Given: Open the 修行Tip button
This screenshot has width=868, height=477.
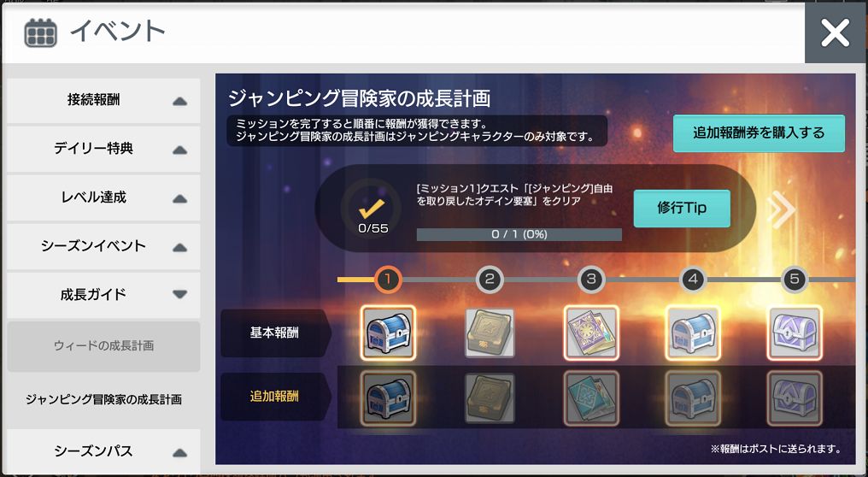Looking at the screenshot, I should (682, 209).
